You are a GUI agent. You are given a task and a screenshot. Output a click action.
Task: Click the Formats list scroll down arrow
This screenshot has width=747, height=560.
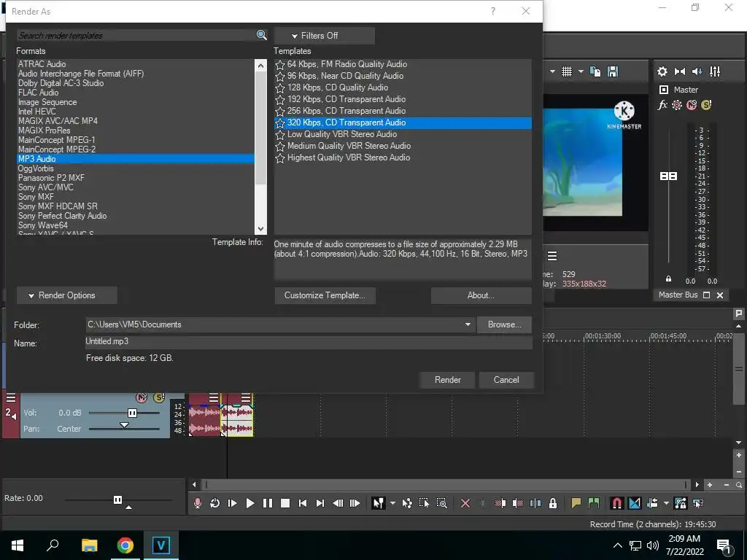point(260,228)
